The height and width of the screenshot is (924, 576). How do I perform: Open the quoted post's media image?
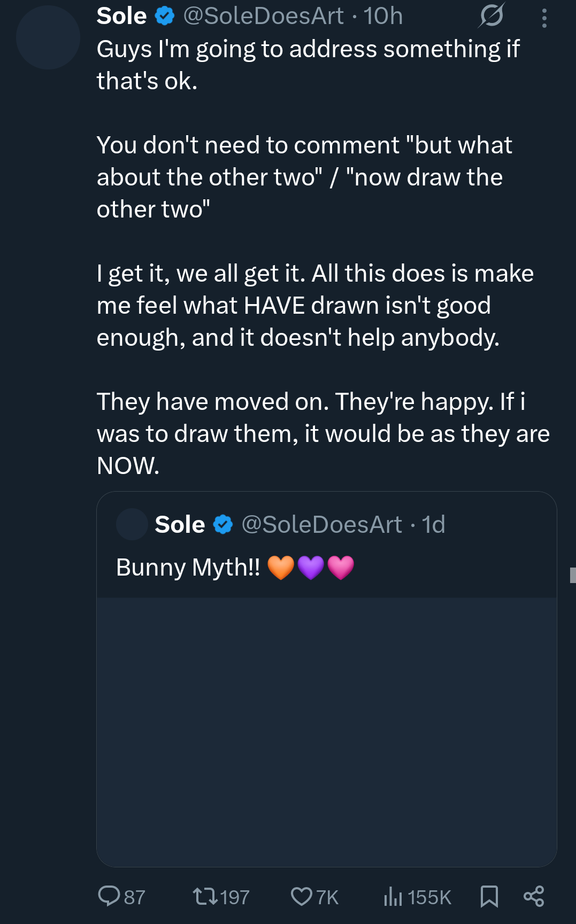pyautogui.click(x=327, y=732)
